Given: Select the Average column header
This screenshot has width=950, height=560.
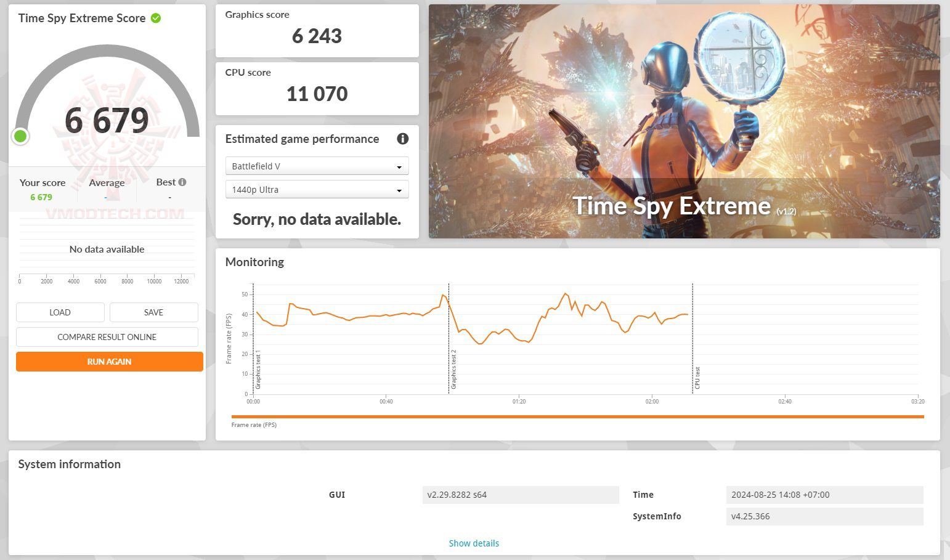Looking at the screenshot, I should pos(107,182).
